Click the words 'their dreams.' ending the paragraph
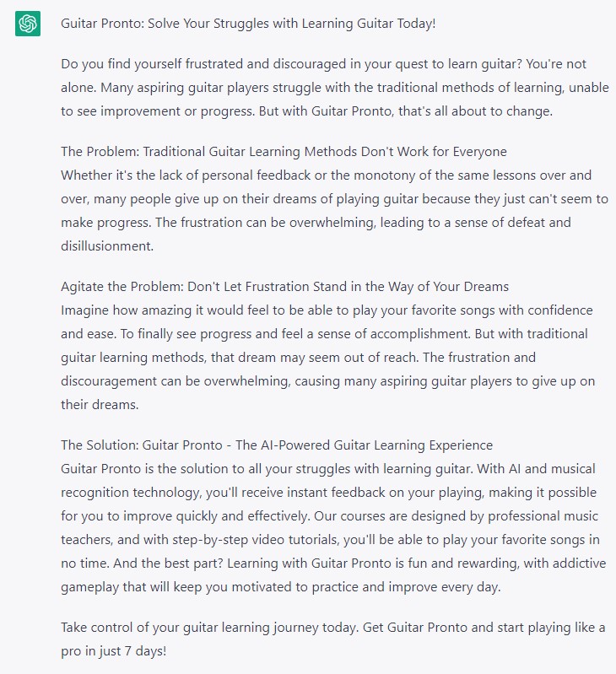 pos(100,405)
